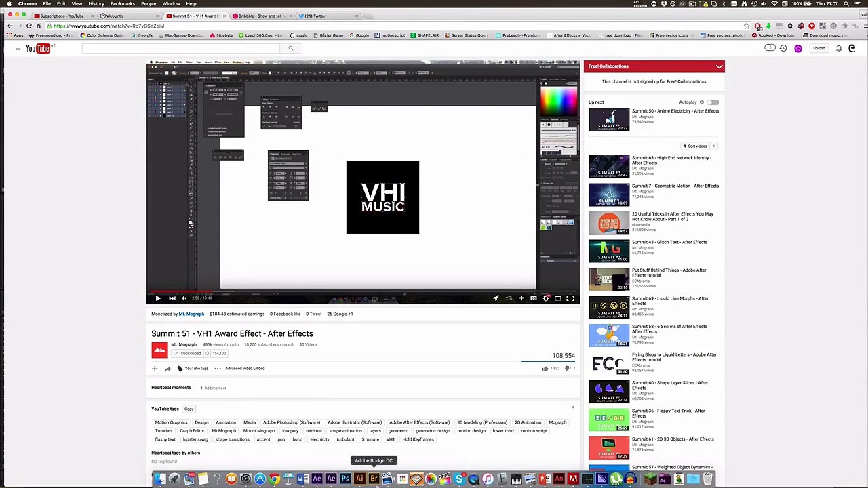Click the Wi-Fi menu bar icon
The image size is (868, 488).
(774, 4)
